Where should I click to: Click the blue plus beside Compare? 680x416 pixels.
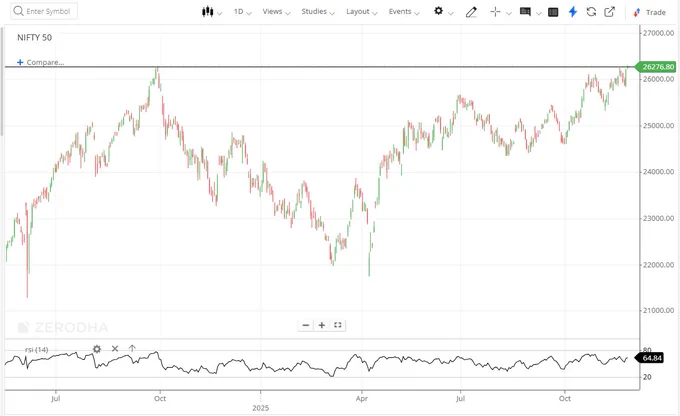click(x=20, y=62)
